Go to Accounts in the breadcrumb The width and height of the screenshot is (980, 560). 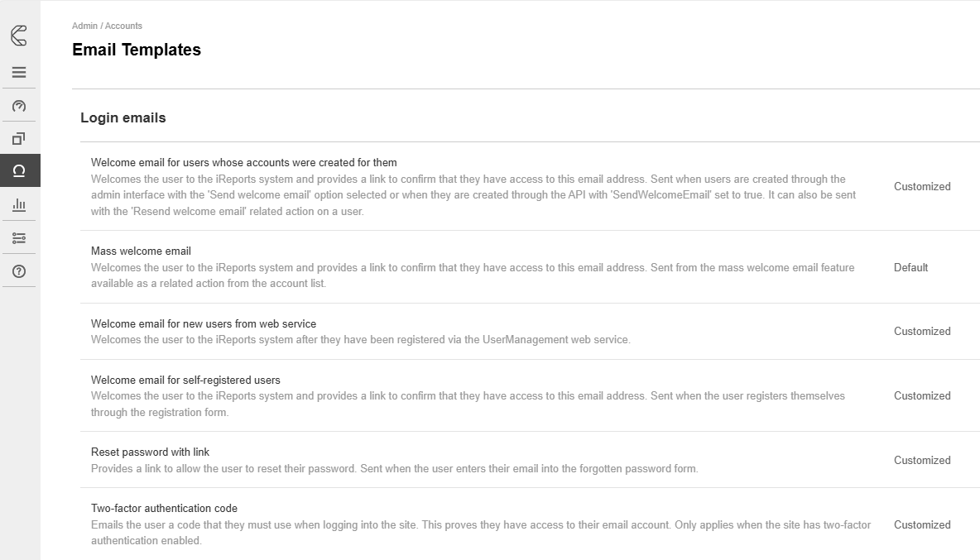(123, 26)
